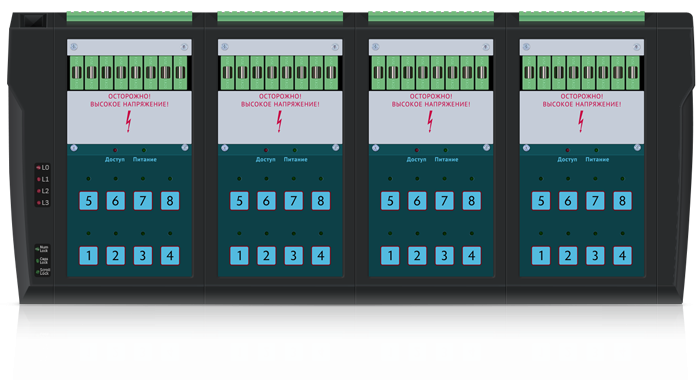Image resolution: width=700 pixels, height=380 pixels.
Task: Push button 4 on the fourth module
Action: click(x=622, y=256)
